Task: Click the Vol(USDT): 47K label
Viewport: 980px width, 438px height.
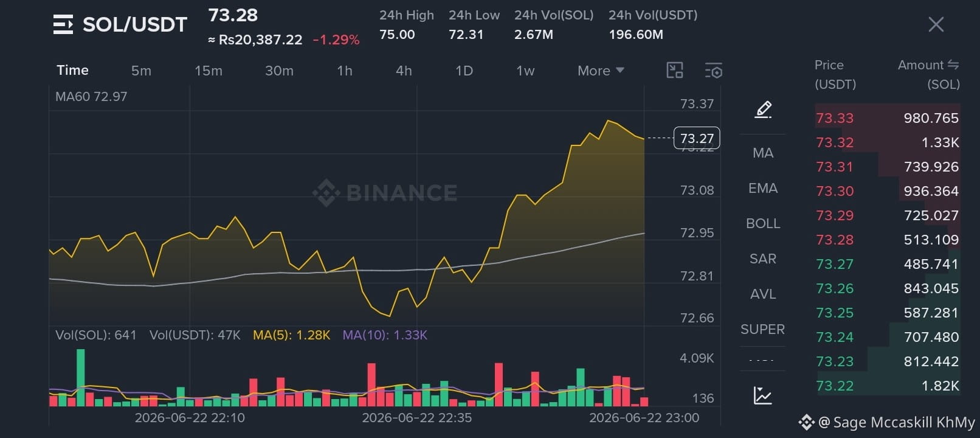Action: coord(195,335)
